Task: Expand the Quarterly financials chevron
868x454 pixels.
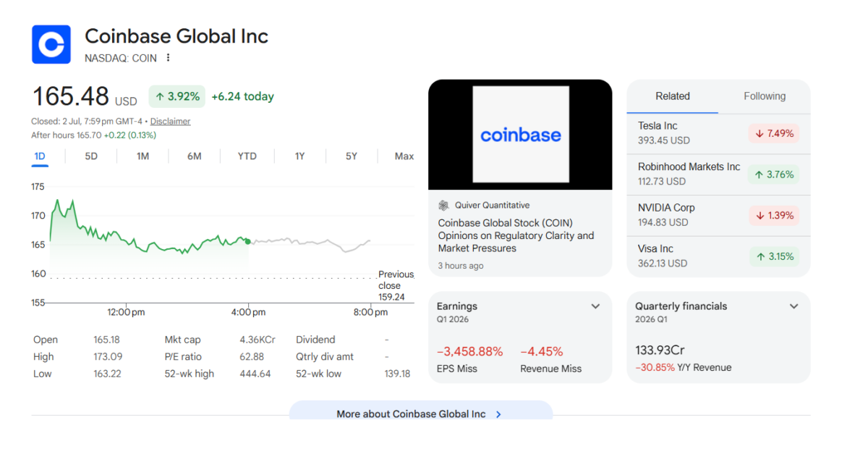Action: (793, 306)
